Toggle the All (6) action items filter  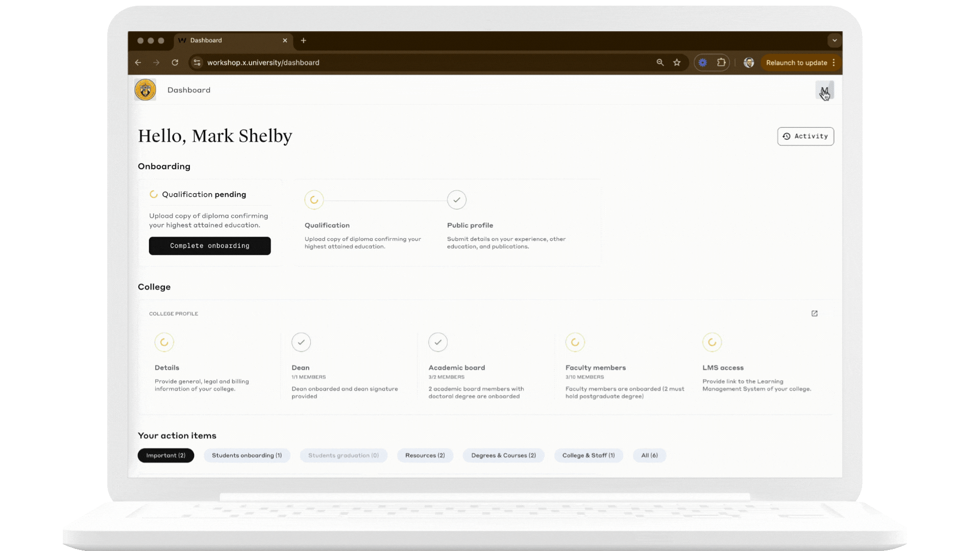pos(649,455)
